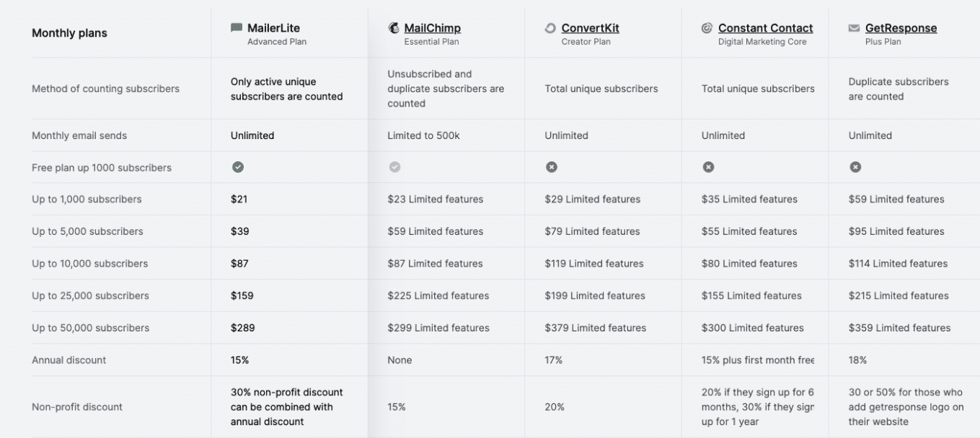Viewport: 980px width, 438px height.
Task: Open the Constant Contact link
Action: pos(765,28)
